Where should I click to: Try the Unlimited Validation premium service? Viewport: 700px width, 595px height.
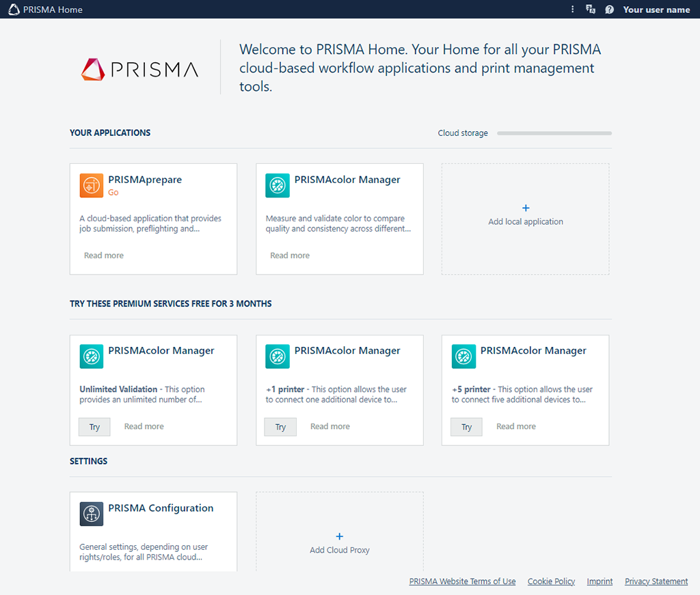[94, 427]
